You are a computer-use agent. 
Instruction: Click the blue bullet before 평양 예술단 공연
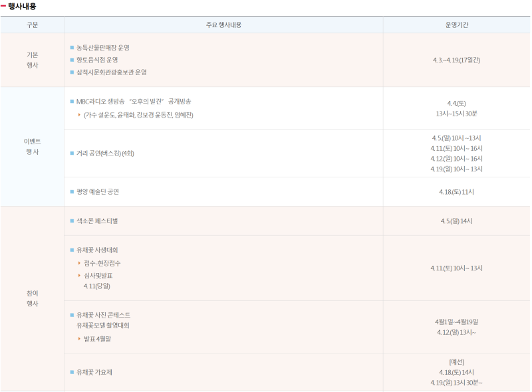[x=72, y=192]
